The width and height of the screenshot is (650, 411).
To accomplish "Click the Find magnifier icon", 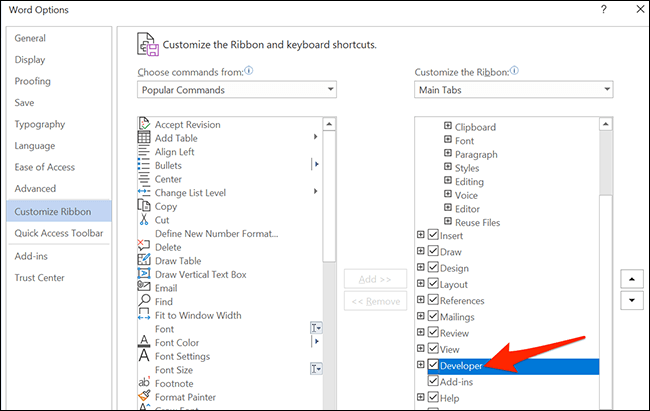I will pos(145,301).
